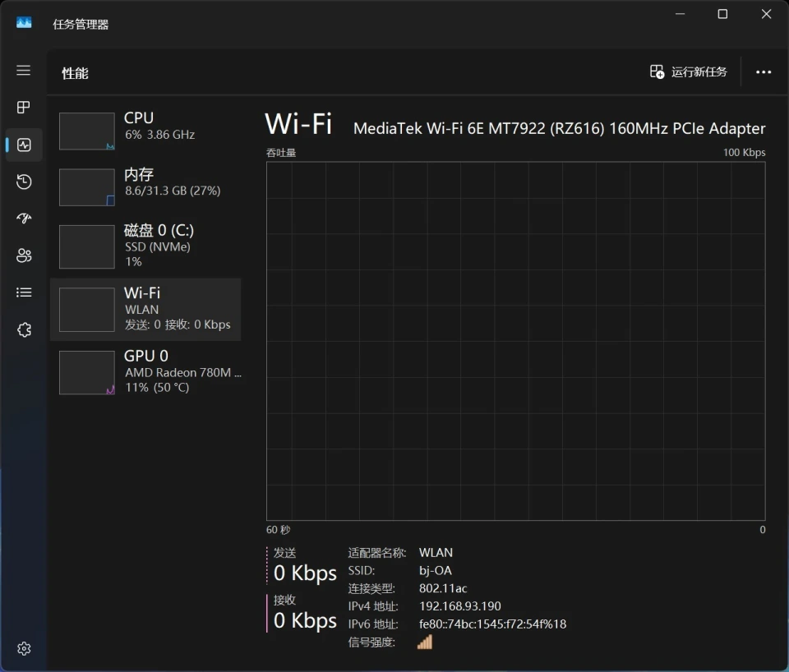Open the three-dot more options menu
This screenshot has width=789, height=672.
coord(764,72)
